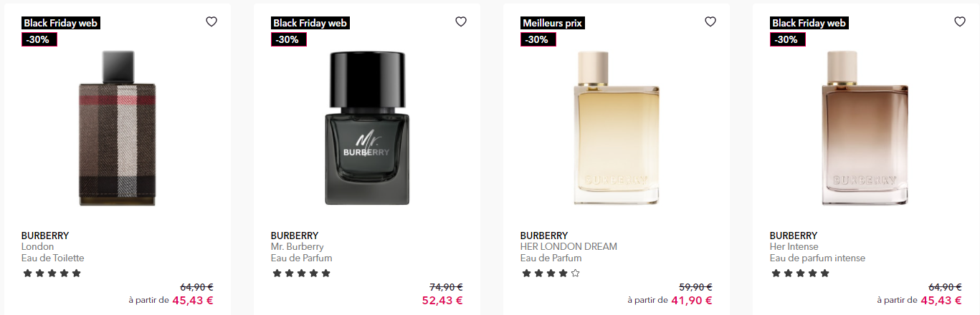Click four-star rating for HER LONDON DREAM
This screenshot has height=315, width=980.
pos(551,273)
